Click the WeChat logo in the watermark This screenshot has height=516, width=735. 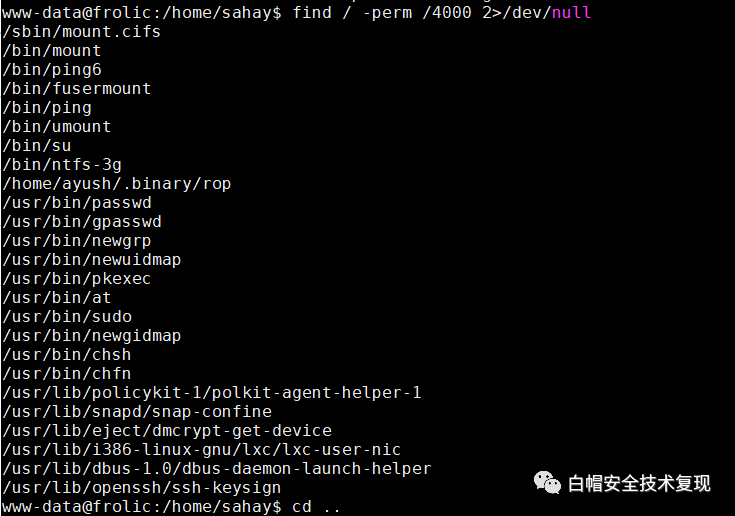point(547,483)
